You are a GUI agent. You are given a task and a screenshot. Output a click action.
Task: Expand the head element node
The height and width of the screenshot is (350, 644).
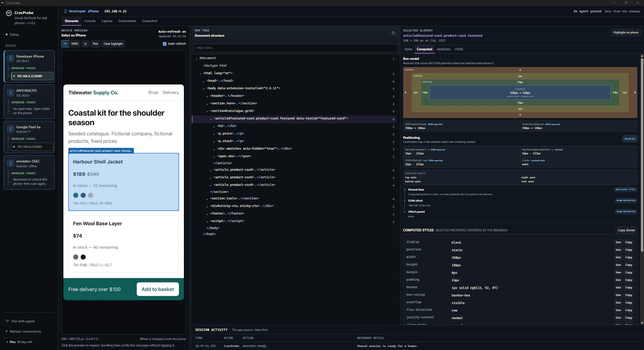[204, 81]
